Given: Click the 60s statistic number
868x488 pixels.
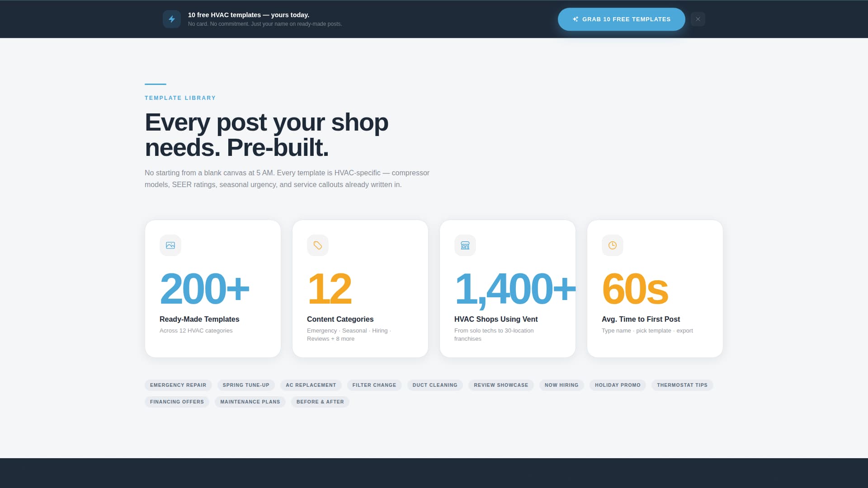Looking at the screenshot, I should [x=635, y=288].
